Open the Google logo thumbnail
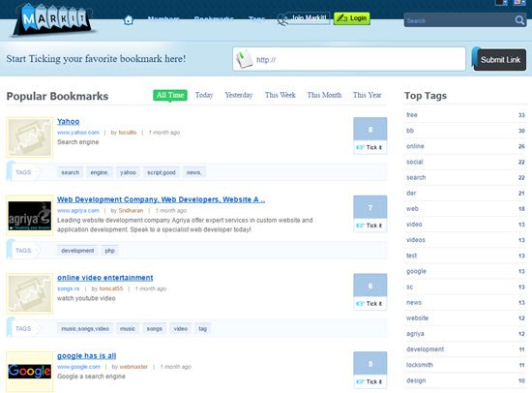This screenshot has width=532, height=393. click(30, 372)
